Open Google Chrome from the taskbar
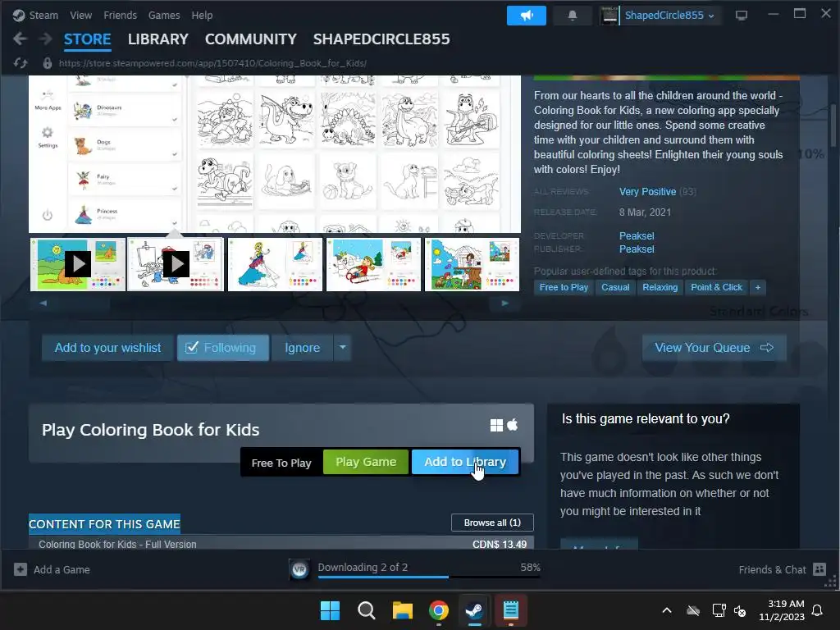 click(x=439, y=610)
